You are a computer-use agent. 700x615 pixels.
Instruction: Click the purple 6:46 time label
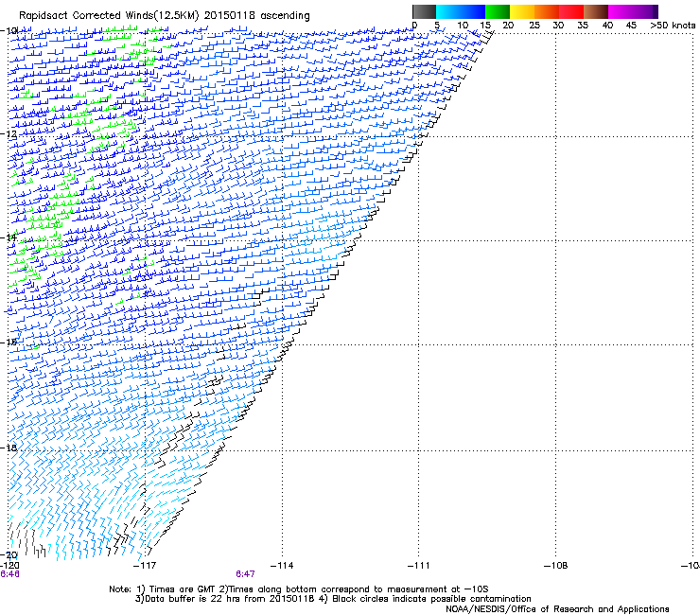point(9,574)
